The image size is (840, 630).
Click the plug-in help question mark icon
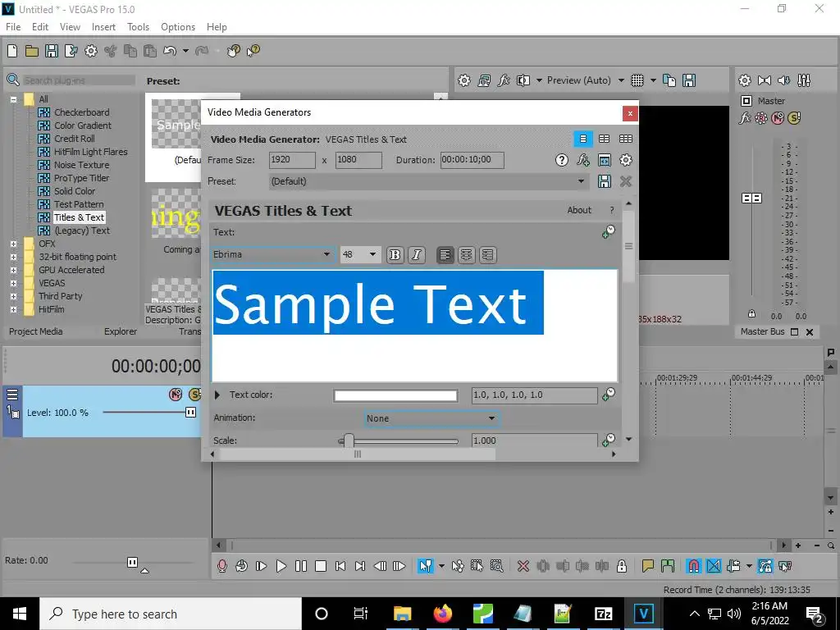tap(561, 160)
